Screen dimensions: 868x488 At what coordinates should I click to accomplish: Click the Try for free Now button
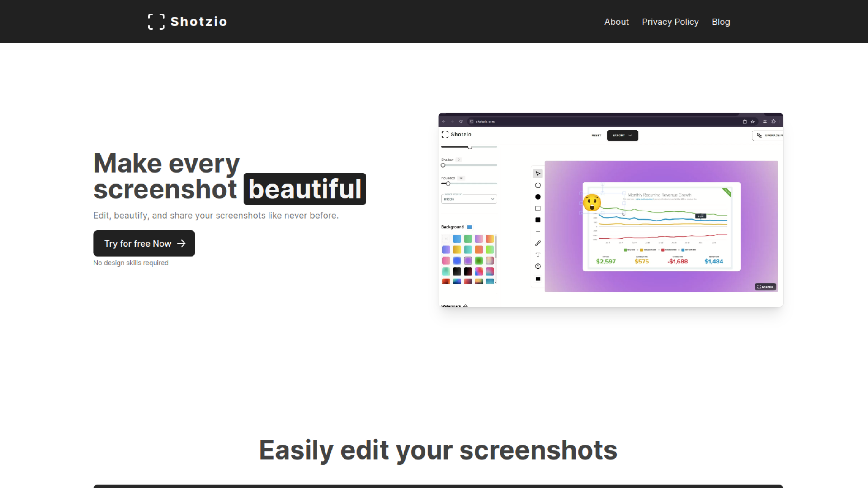coord(144,244)
